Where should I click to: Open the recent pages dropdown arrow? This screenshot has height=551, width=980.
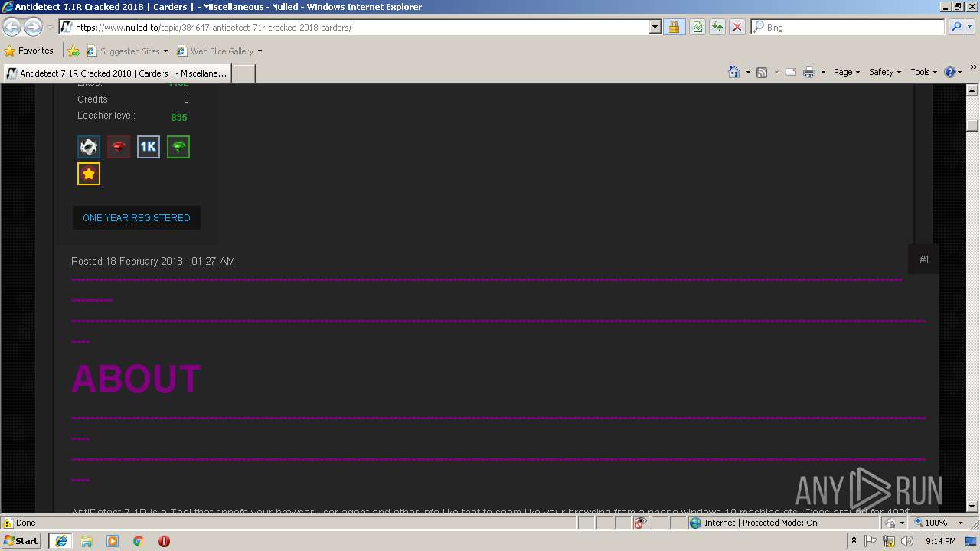50,28
